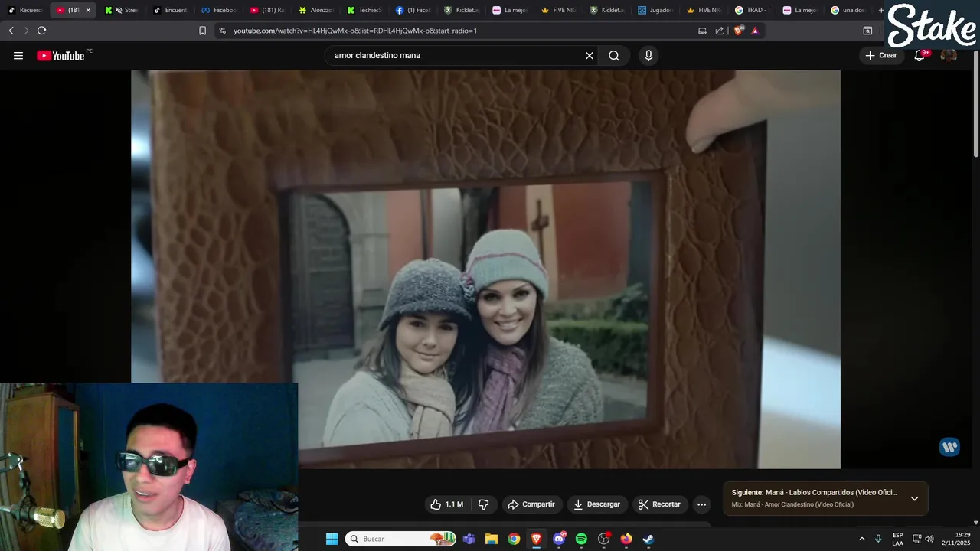Switch to the Encuent TikTok tab

click(x=171, y=10)
